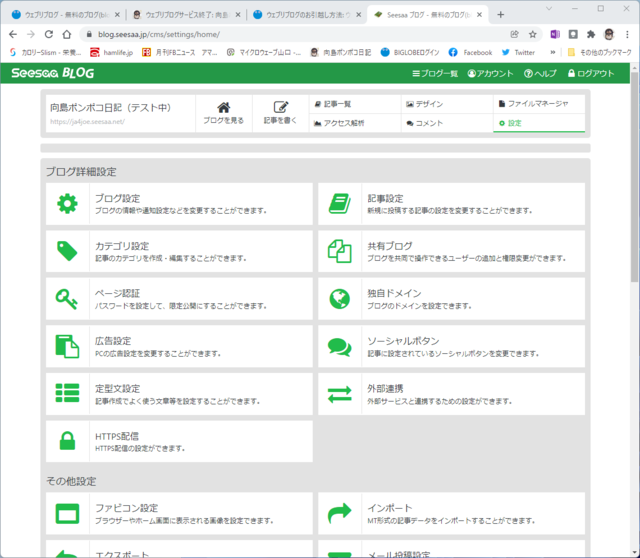Click the address bar URL field

click(294, 34)
